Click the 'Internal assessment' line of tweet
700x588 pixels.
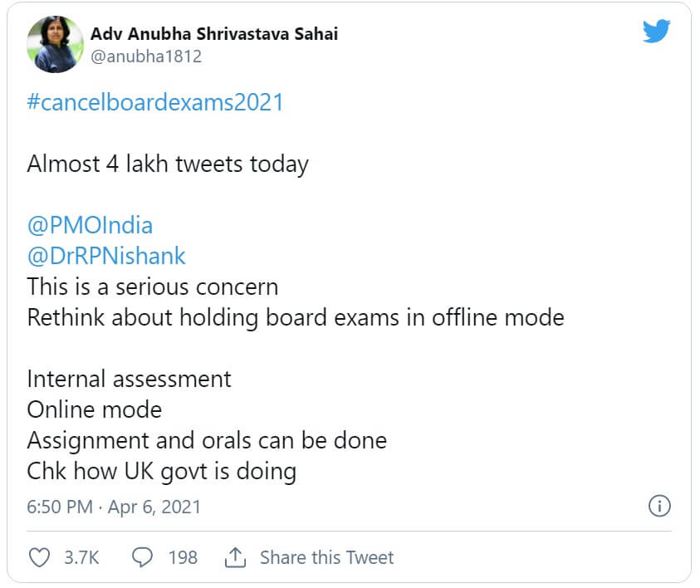point(129,379)
